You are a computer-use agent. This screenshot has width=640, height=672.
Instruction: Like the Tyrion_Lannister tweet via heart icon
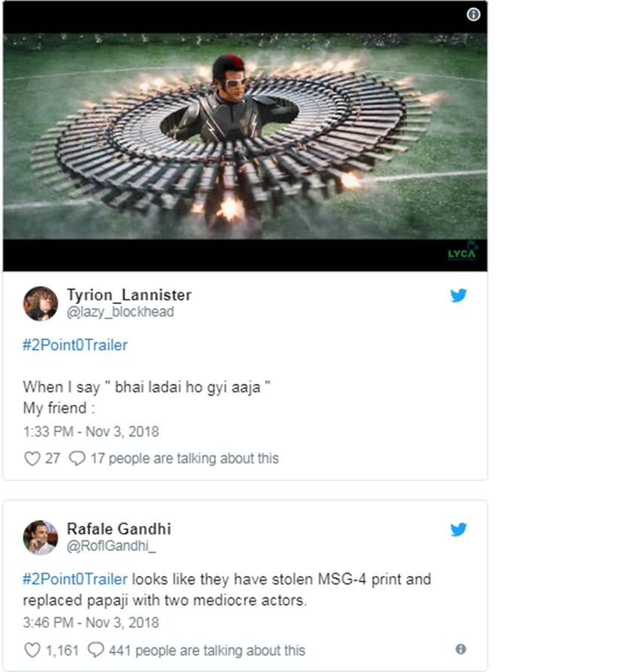click(x=32, y=458)
